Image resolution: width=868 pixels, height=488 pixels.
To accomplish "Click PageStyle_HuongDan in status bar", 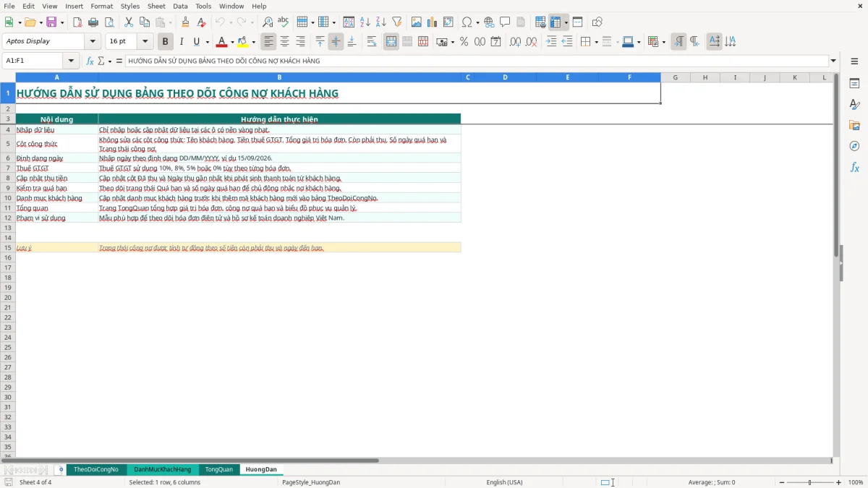I will pyautogui.click(x=311, y=482).
